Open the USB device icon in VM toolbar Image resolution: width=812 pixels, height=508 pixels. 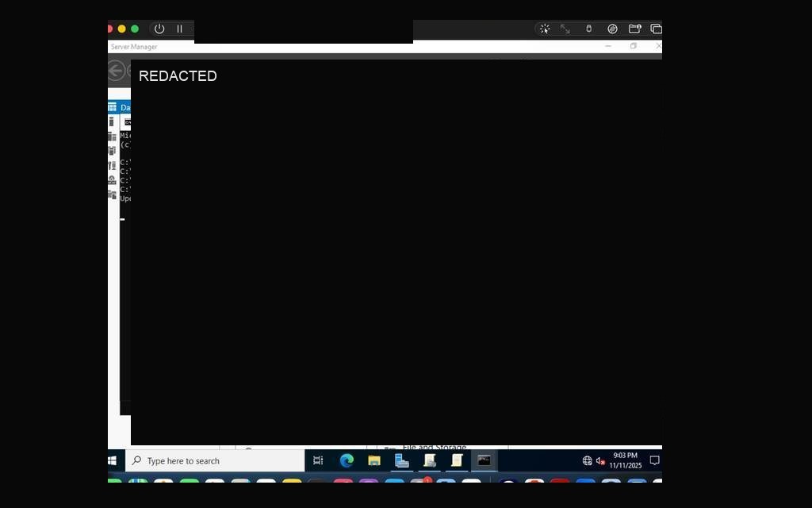pyautogui.click(x=589, y=29)
